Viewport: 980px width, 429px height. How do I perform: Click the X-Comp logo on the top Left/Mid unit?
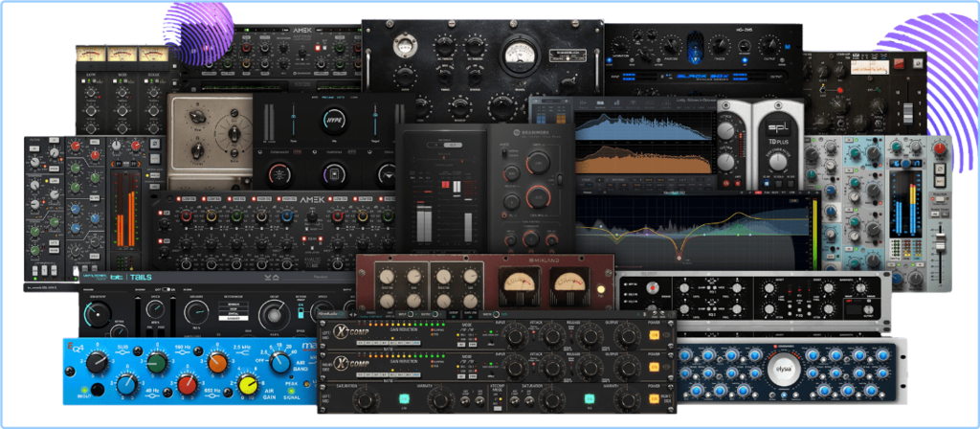350,331
